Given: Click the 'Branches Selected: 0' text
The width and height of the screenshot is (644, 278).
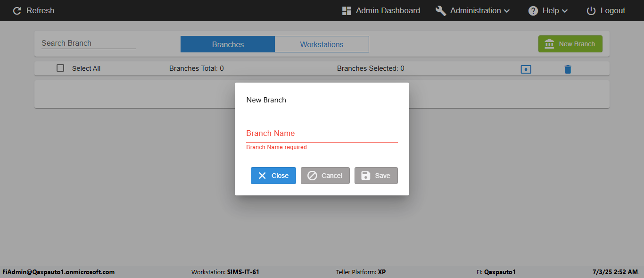Looking at the screenshot, I should click(371, 68).
